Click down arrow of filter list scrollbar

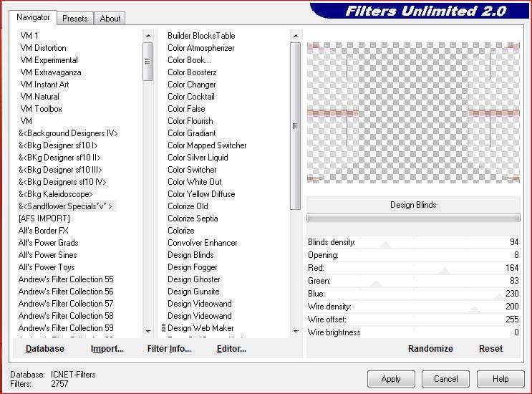click(x=296, y=331)
